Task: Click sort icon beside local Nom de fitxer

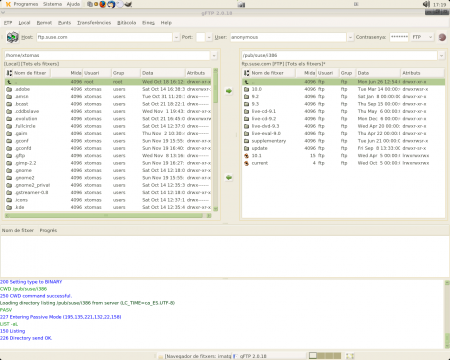Action: (x=9, y=73)
